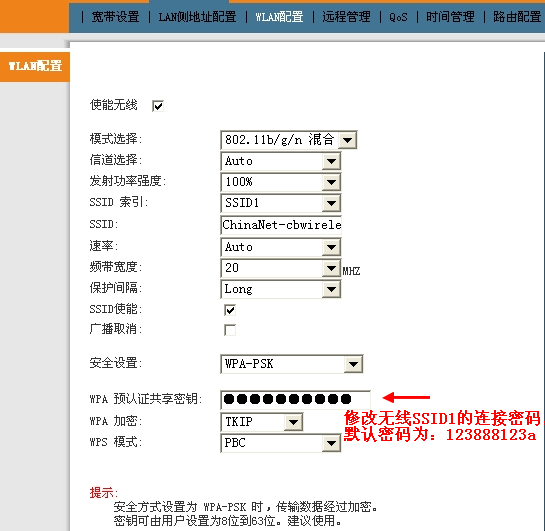The height and width of the screenshot is (531, 545).
Task: Switch to WLAN配置 tab in top bar
Action: [279, 16]
